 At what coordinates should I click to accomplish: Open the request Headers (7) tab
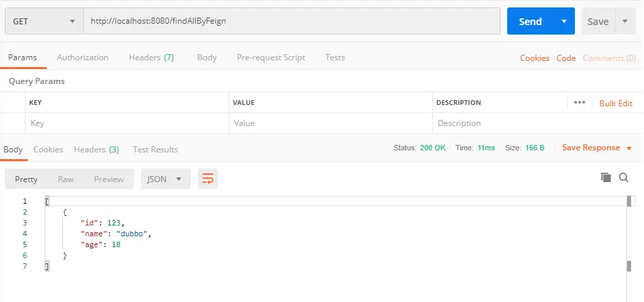[x=151, y=58]
